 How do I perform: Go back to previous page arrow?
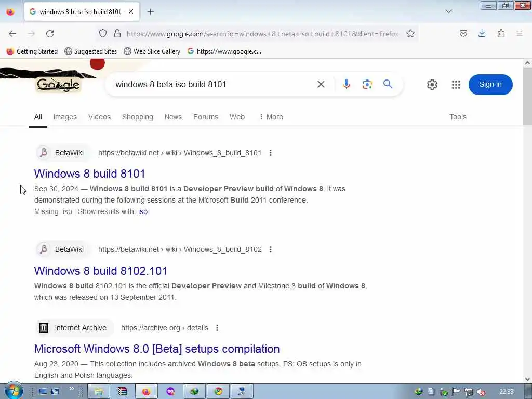[x=12, y=34]
